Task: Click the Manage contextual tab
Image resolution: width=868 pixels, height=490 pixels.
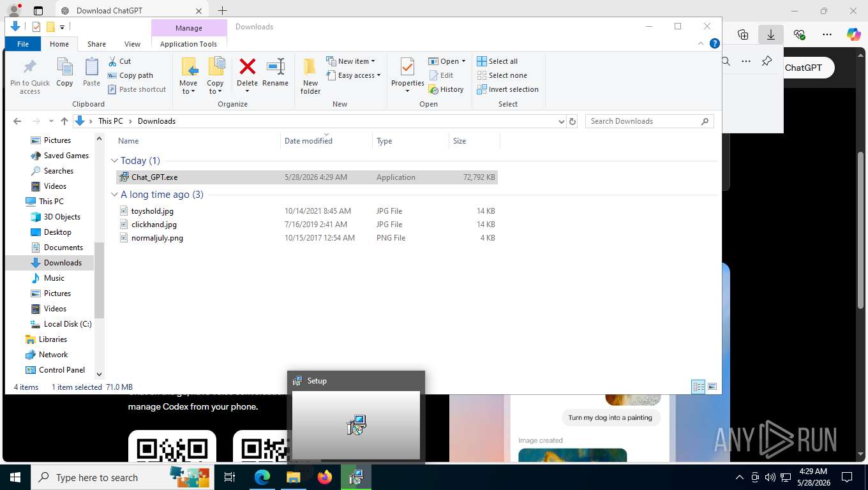Action: point(189,28)
